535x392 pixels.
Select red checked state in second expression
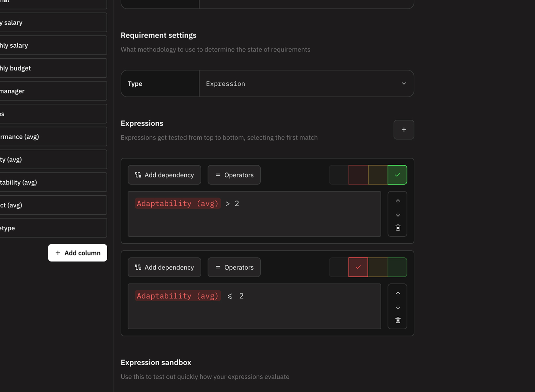[358, 267]
